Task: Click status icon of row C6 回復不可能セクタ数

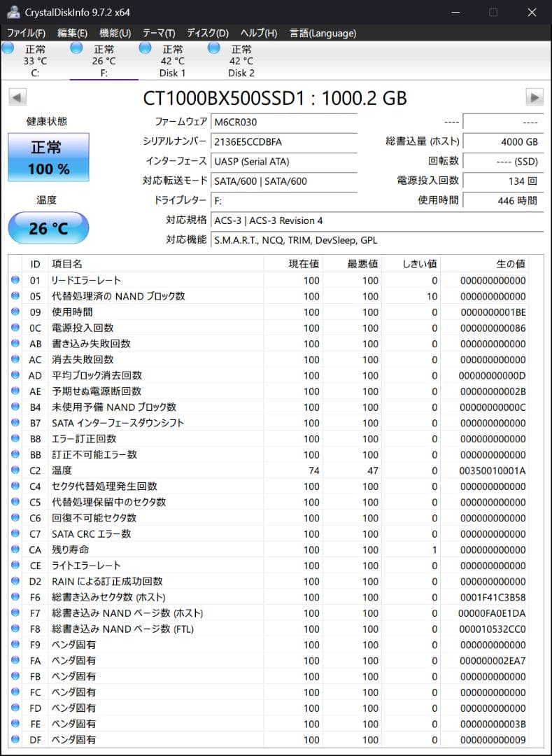Action: tap(15, 517)
